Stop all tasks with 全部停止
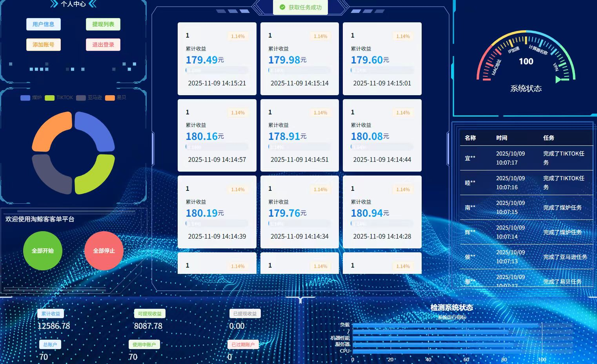The width and height of the screenshot is (597, 364). tap(104, 251)
